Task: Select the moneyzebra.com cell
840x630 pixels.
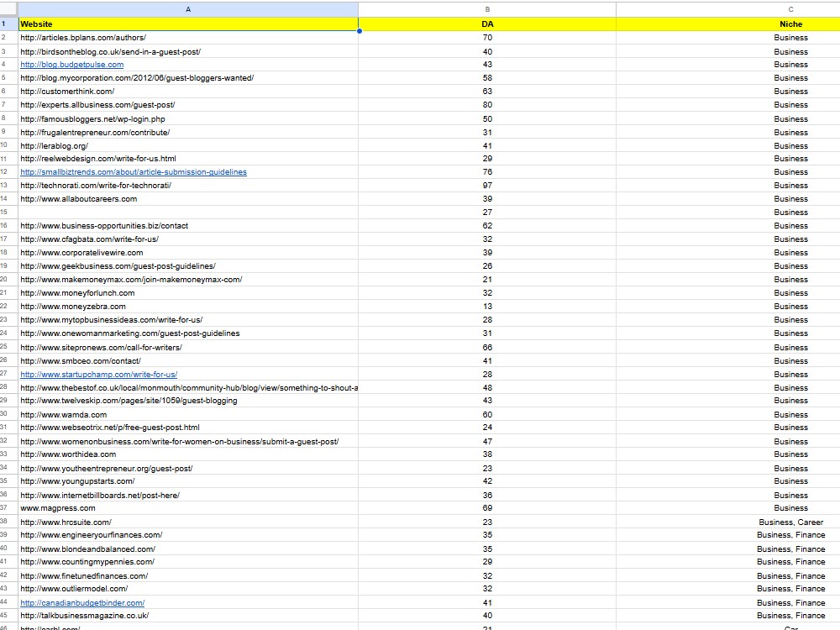Action: [x=188, y=307]
